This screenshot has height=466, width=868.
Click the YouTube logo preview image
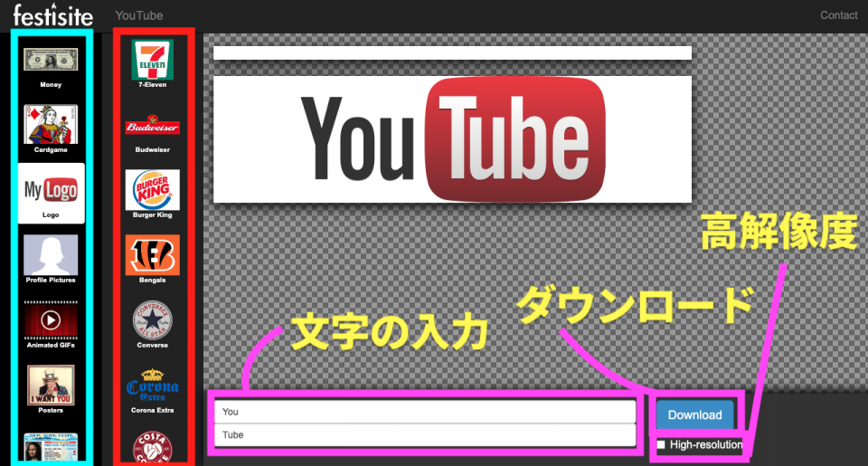click(452, 139)
